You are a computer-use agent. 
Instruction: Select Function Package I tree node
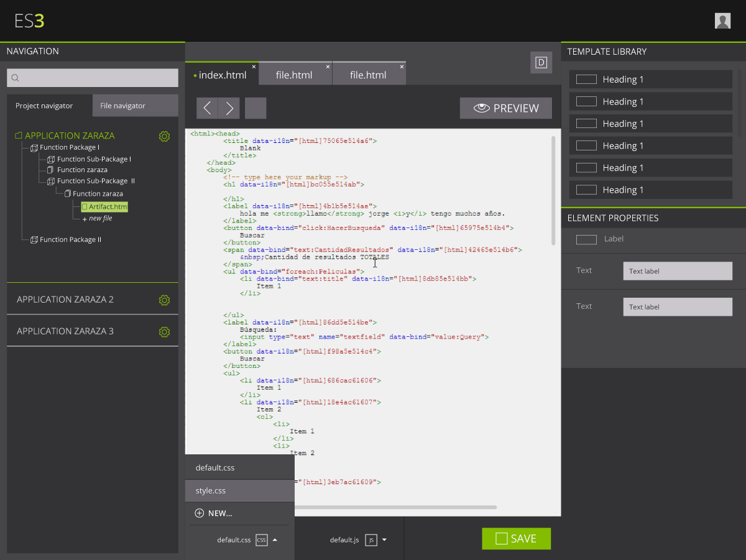[x=65, y=147]
